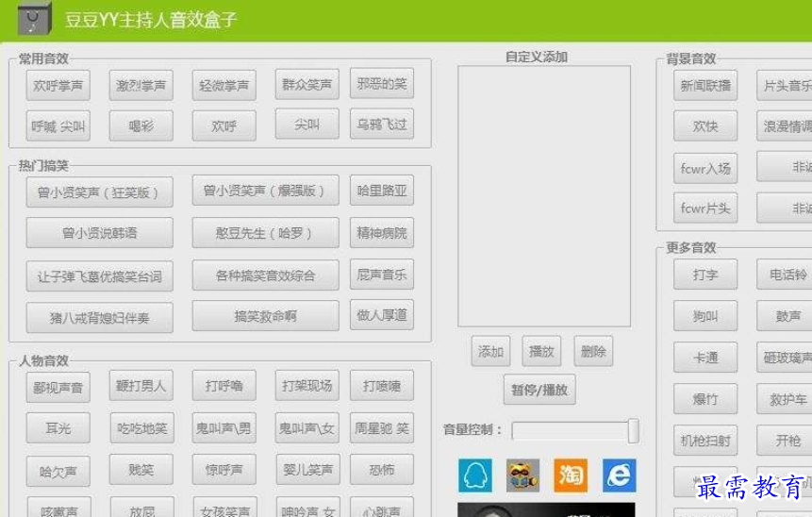Click the 欢快 background button

(705, 125)
